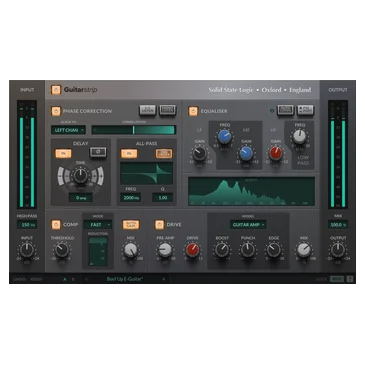Screen dimensions: 365x365
Task: Click the Punch knob
Action: pyautogui.click(x=248, y=250)
